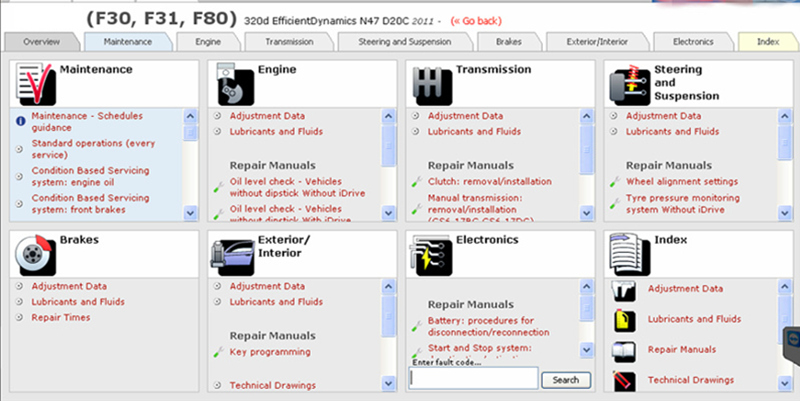Open the Brakes disc icon
Screen dimensions: 800x401
34,255
